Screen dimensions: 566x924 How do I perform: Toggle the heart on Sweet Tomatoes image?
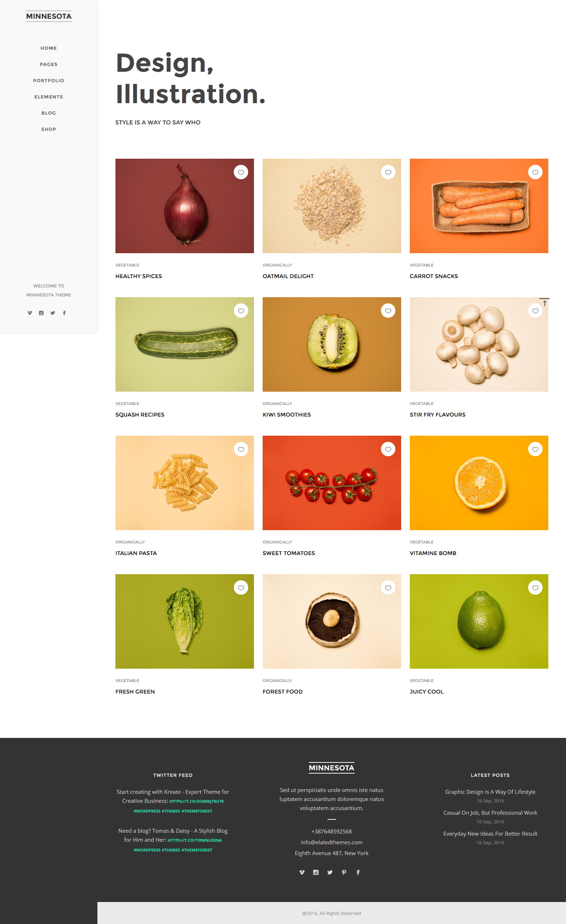coord(388,449)
